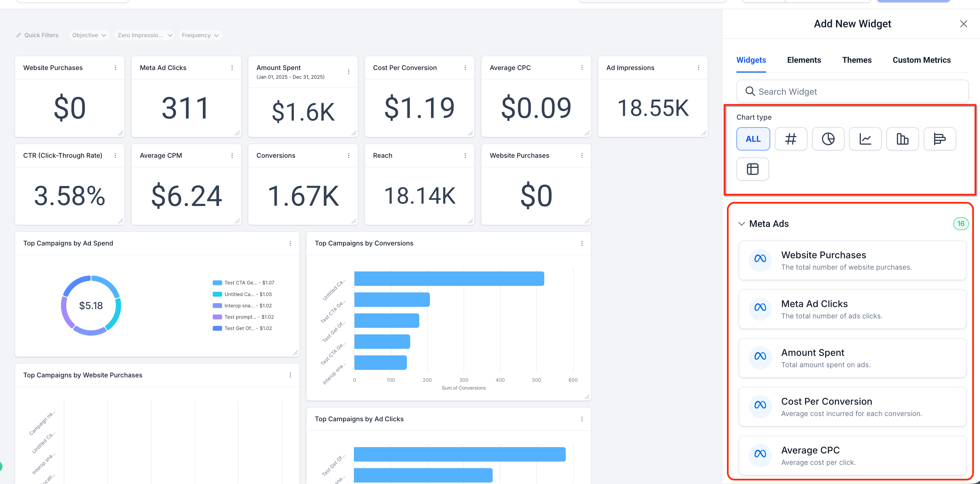Collapse the Meta Ads widget group
Viewport: 980px width, 484px height.
(741, 224)
